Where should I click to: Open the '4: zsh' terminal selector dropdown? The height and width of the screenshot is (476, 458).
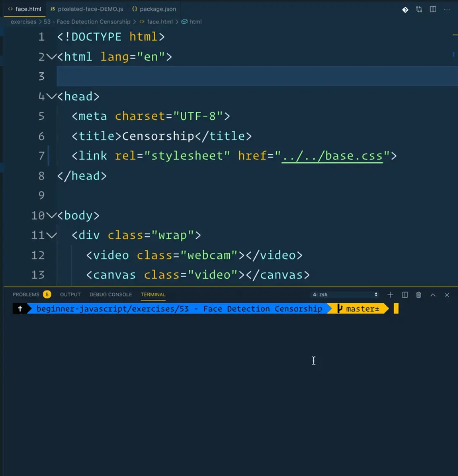345,295
